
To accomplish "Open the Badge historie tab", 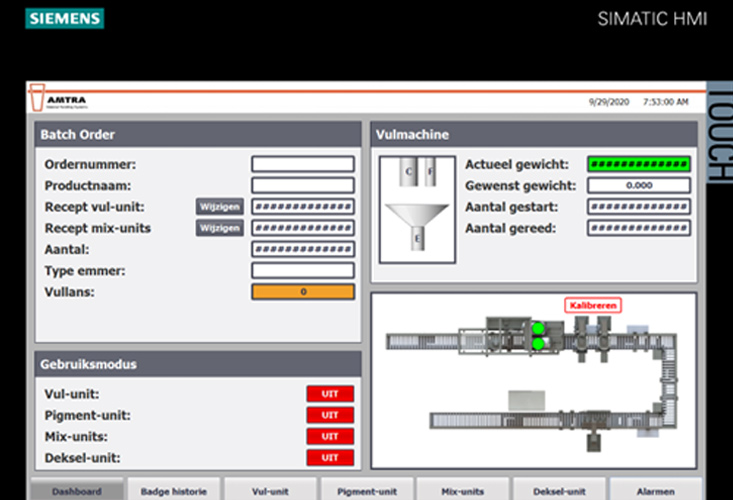I will [174, 491].
